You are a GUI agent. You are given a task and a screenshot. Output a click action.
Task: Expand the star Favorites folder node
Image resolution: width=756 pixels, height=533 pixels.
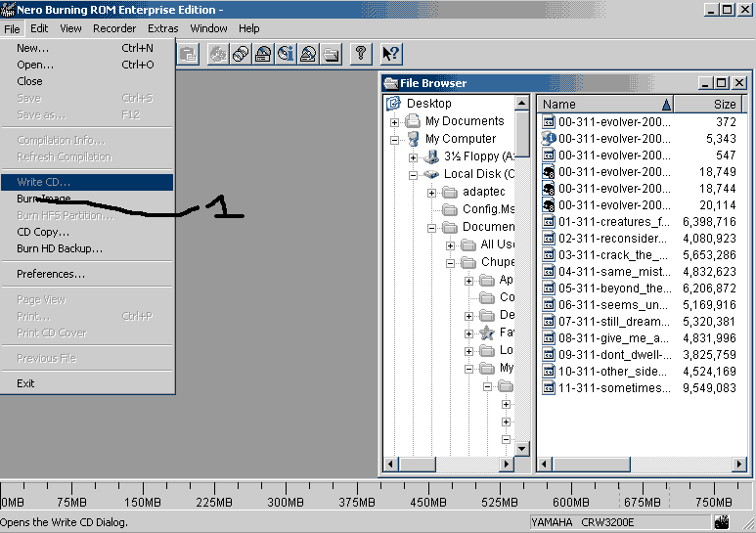pyautogui.click(x=468, y=333)
